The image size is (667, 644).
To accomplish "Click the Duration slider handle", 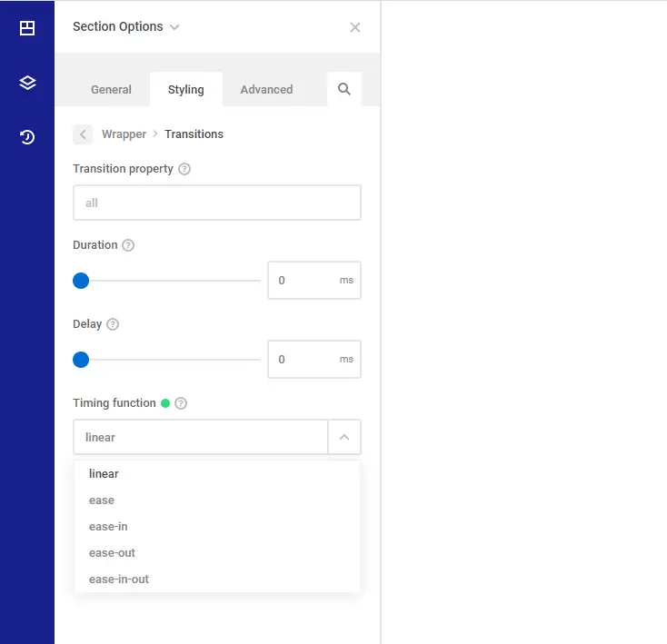I will point(81,281).
